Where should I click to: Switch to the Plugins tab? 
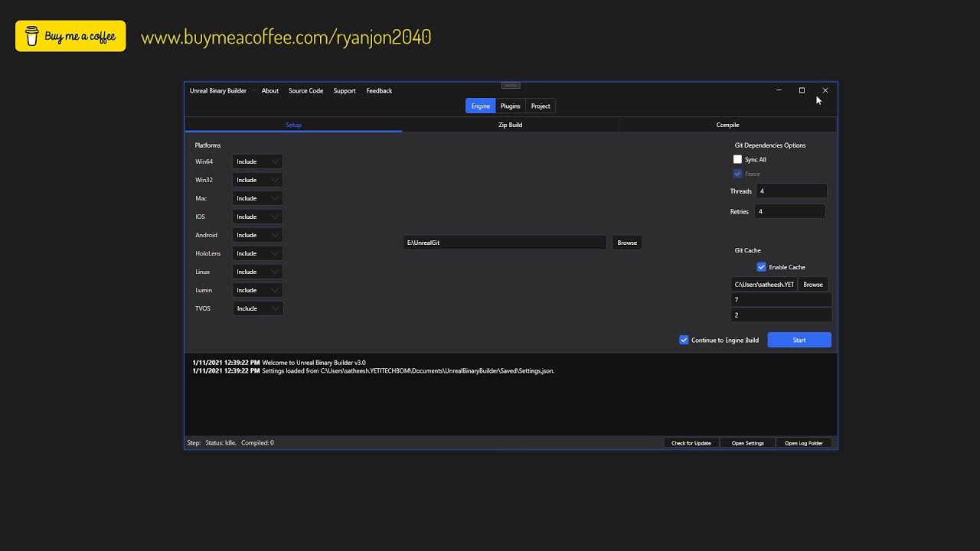(x=510, y=106)
